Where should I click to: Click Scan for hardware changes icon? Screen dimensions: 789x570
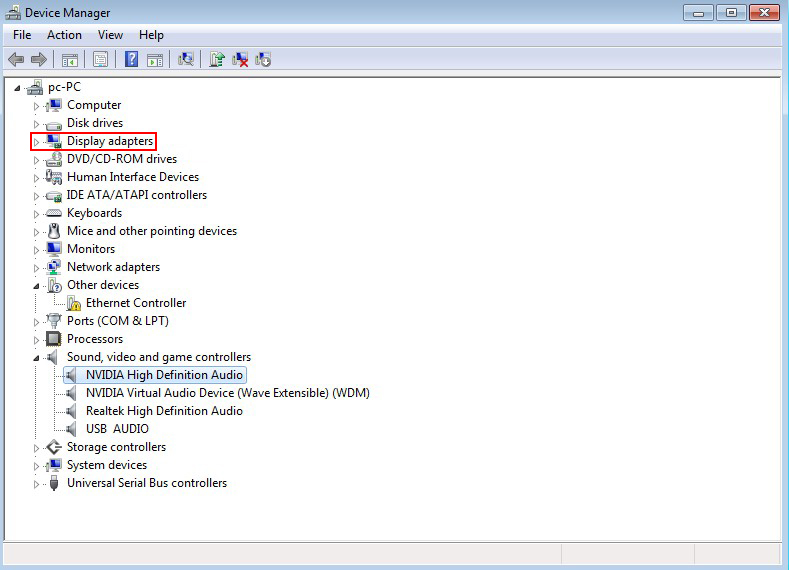pos(186,59)
